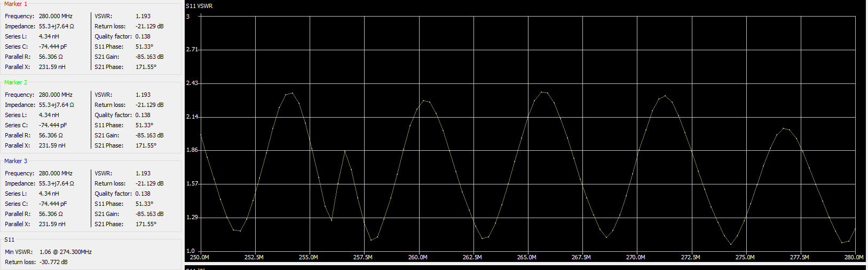Click Marker 1's Quality factor value 0.138

pos(143,36)
